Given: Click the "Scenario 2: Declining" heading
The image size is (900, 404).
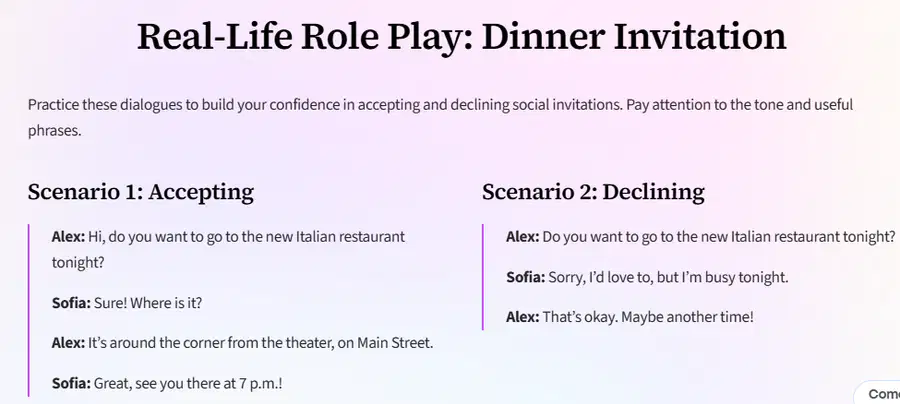Looking at the screenshot, I should tap(593, 192).
